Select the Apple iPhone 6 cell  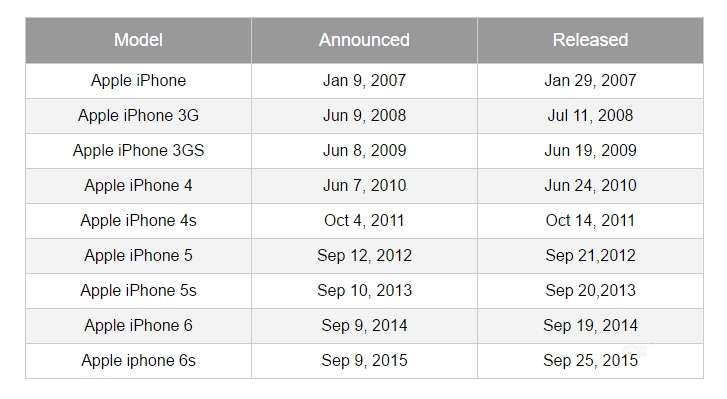tap(138, 326)
